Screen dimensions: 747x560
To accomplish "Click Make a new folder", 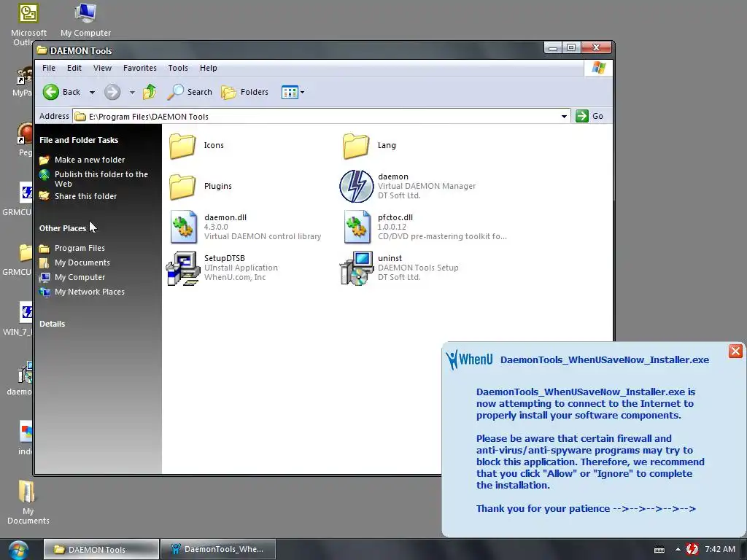I will 90,160.
